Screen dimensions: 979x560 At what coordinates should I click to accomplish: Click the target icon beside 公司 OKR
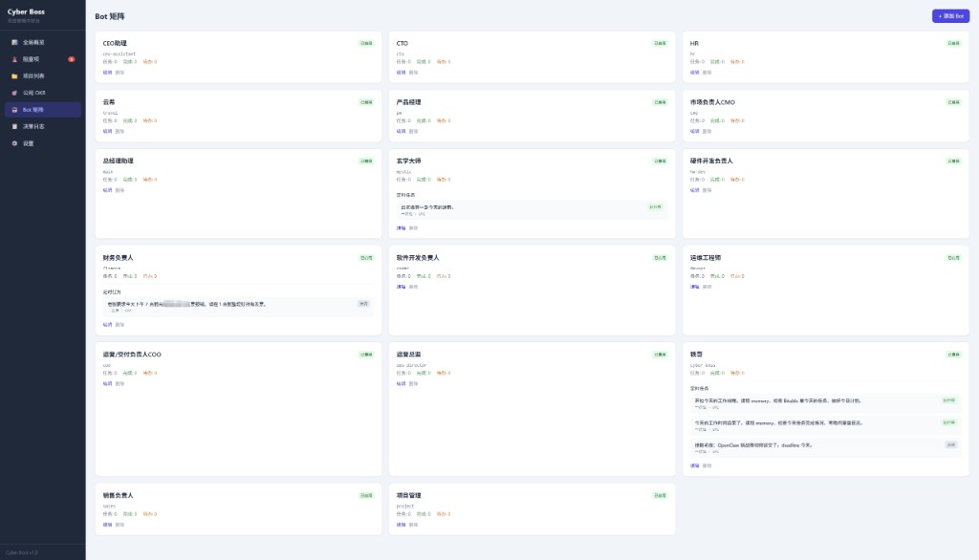(x=14, y=93)
